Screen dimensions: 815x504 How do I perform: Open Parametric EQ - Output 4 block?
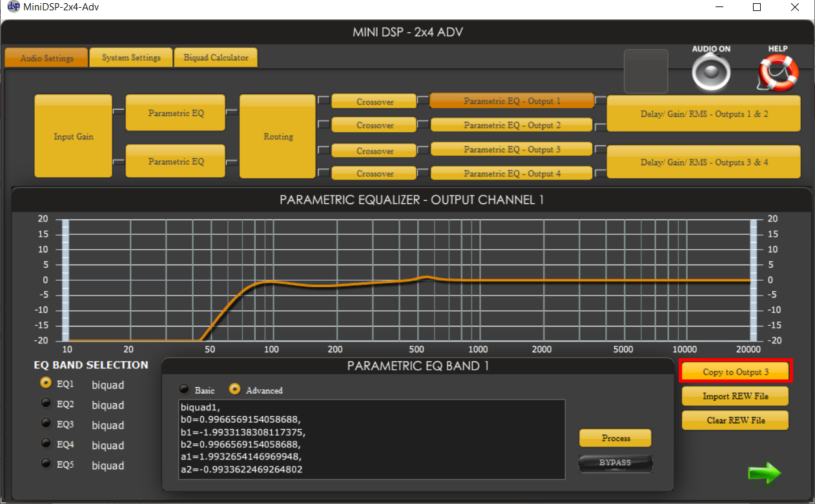[512, 173]
